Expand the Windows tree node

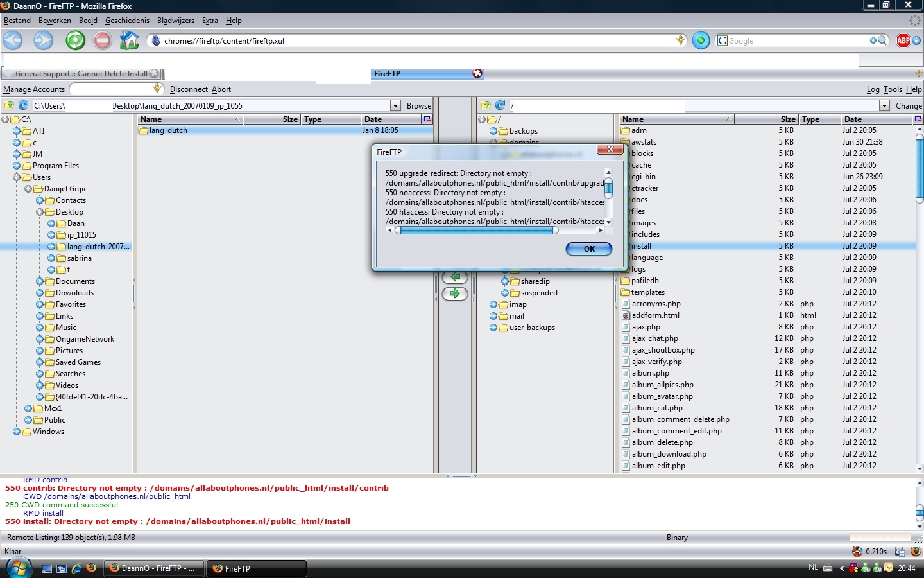point(17,432)
